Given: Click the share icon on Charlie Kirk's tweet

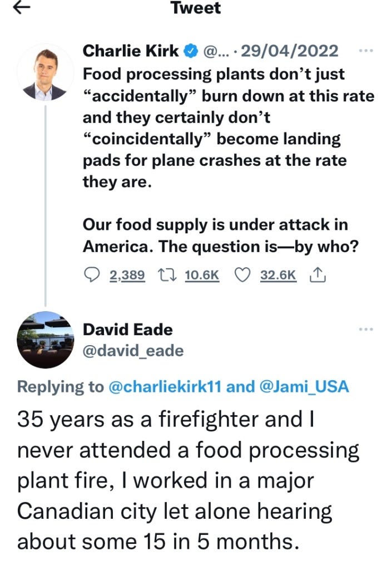Looking at the screenshot, I should [318, 274].
